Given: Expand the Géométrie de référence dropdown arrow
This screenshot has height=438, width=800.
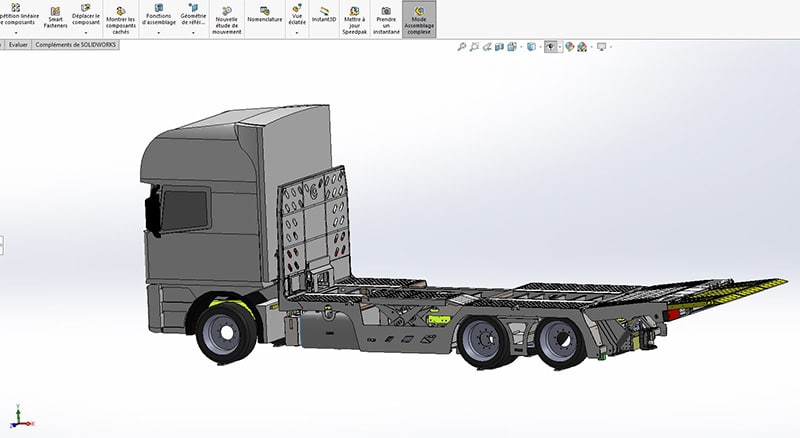Looking at the screenshot, I should coord(193,33).
